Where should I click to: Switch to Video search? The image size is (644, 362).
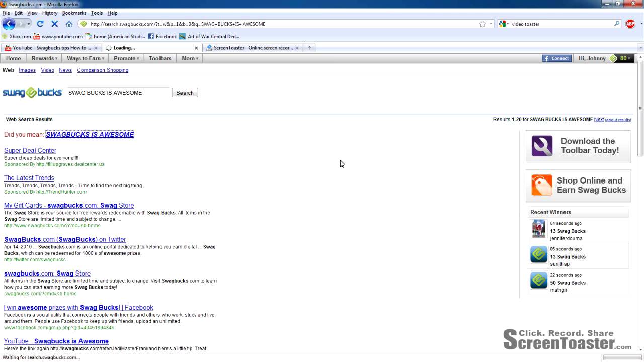click(48, 70)
